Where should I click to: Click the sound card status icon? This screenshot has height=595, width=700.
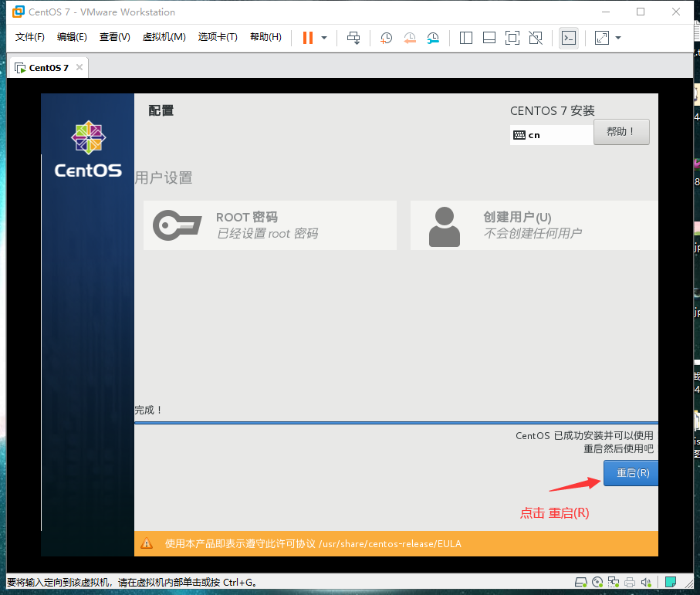(646, 582)
